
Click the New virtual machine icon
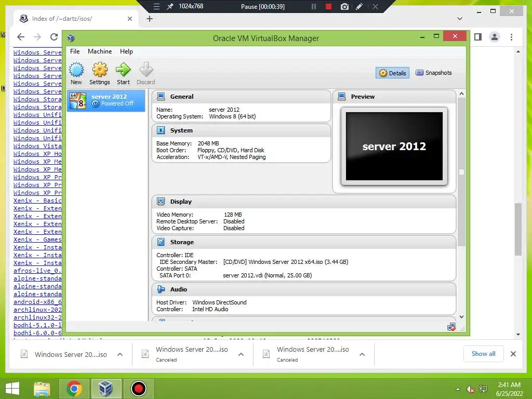click(76, 70)
